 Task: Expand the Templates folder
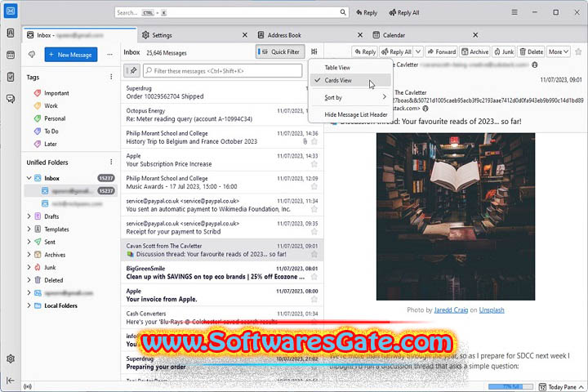click(x=29, y=229)
